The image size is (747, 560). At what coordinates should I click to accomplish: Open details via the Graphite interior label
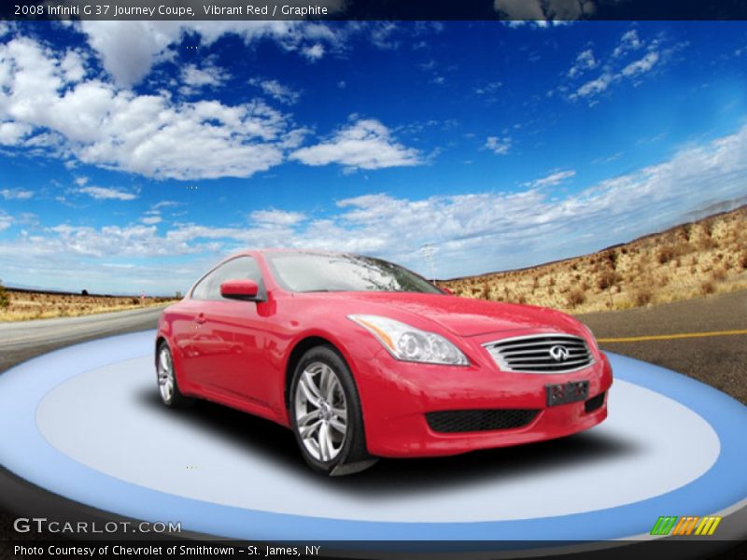[303, 7]
